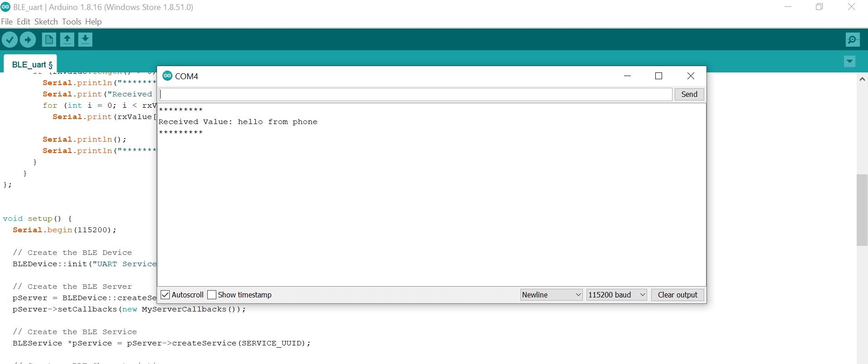This screenshot has width=868, height=364.
Task: Click the COM4 window Arduino logo icon
Action: (x=167, y=76)
